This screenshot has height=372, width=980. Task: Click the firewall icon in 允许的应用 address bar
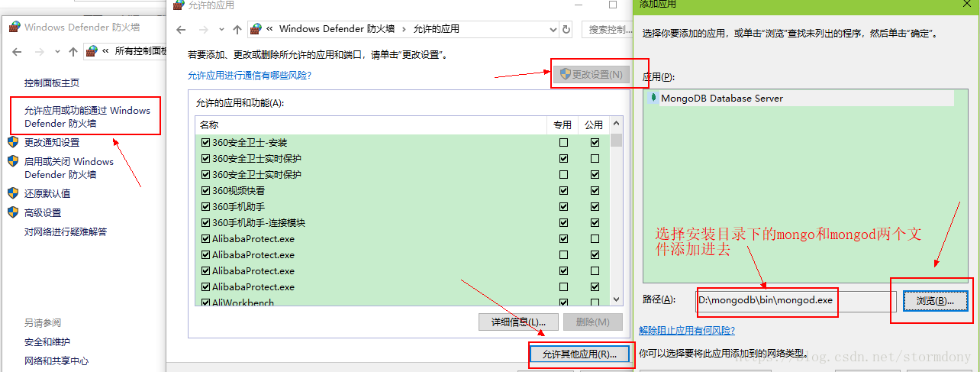256,29
